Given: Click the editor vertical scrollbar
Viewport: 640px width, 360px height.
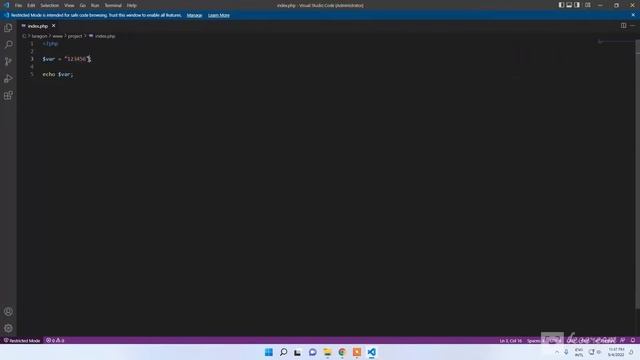Looking at the screenshot, I should [638, 174].
